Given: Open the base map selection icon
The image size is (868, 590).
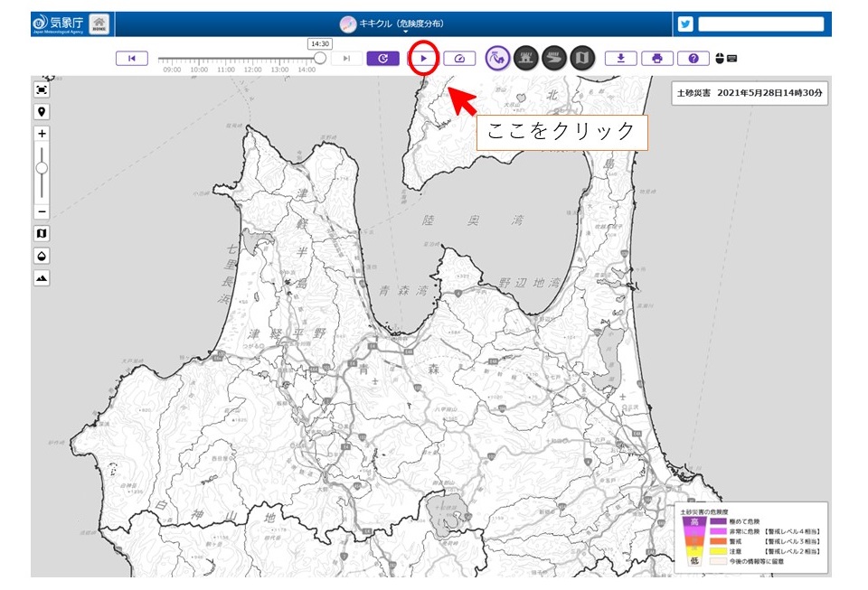Looking at the screenshot, I should (42, 234).
